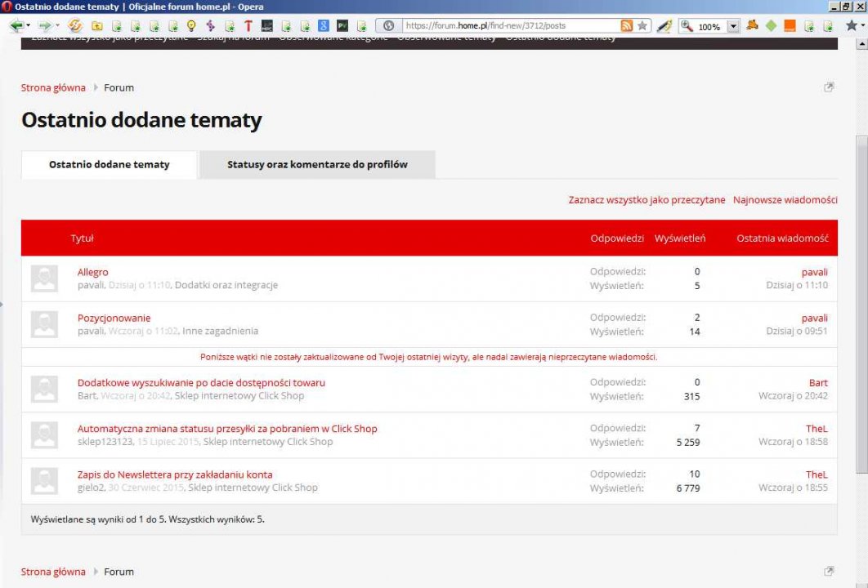Open author "sklep123123" profile link

click(105, 442)
